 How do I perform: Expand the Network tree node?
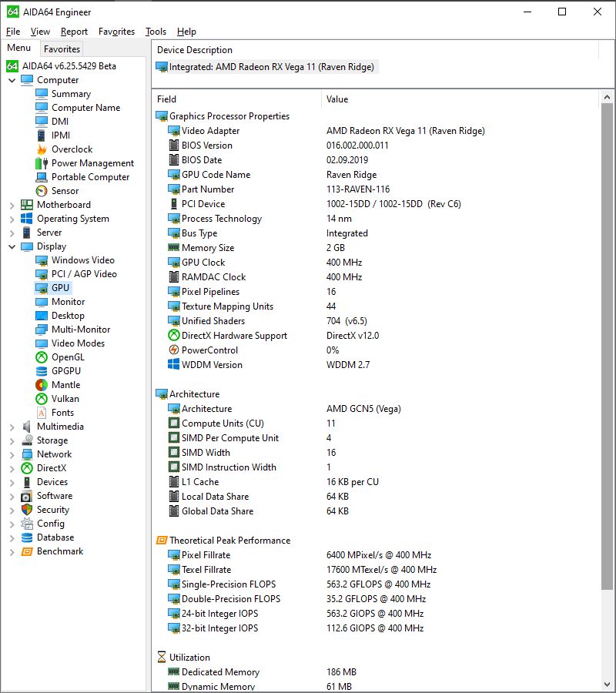click(x=12, y=454)
